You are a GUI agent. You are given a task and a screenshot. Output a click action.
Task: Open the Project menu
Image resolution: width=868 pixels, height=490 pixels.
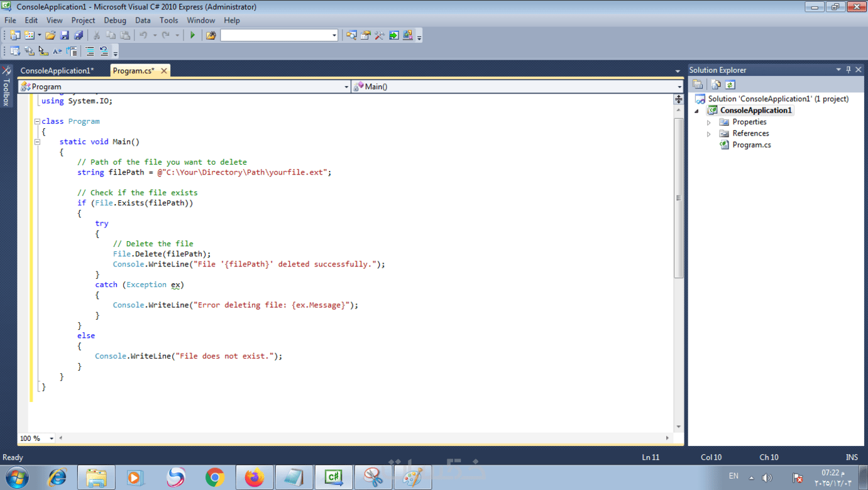tap(83, 20)
